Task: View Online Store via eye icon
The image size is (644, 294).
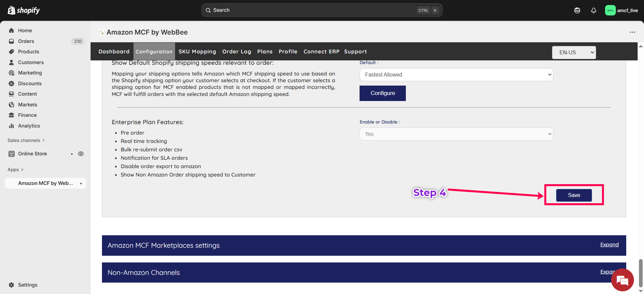Action: (81, 154)
